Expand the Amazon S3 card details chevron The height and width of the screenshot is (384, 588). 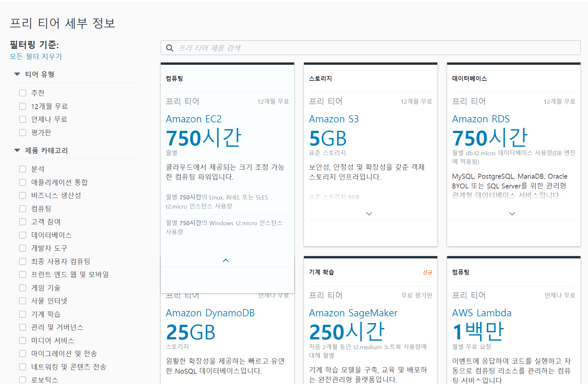click(369, 214)
